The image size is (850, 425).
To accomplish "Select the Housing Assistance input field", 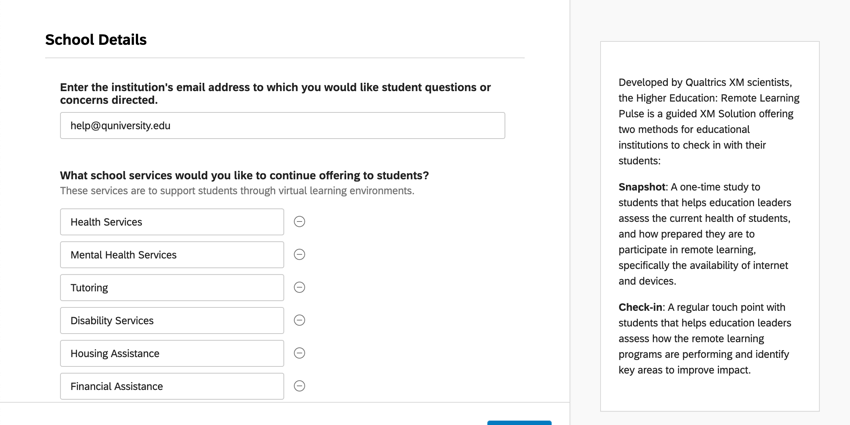I will pyautogui.click(x=172, y=354).
